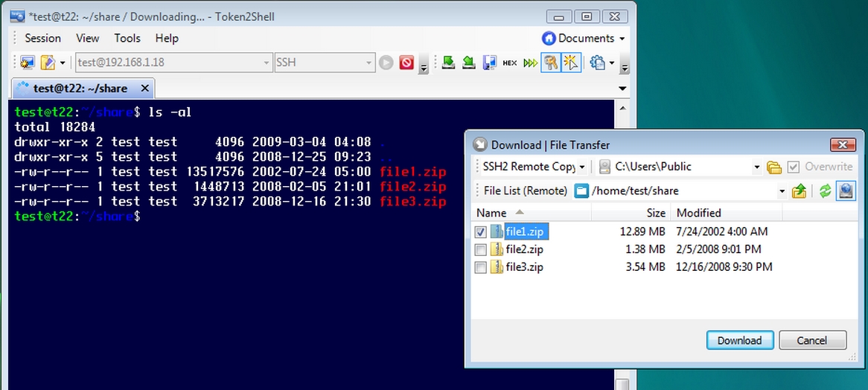Click the /home/test/share remote path field
Viewport: 868px width, 390px height.
(680, 191)
